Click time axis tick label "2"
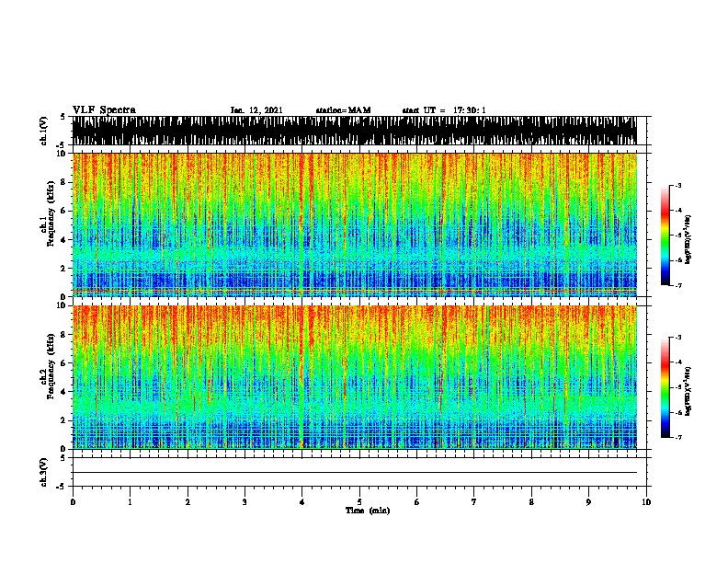728x563 pixels. point(188,502)
